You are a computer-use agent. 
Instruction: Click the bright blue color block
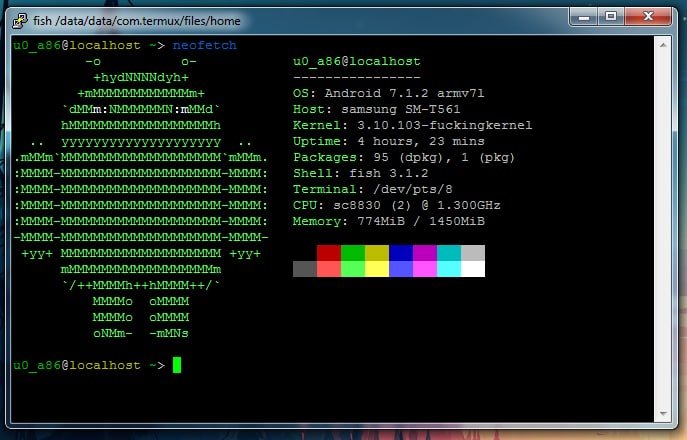click(x=401, y=269)
